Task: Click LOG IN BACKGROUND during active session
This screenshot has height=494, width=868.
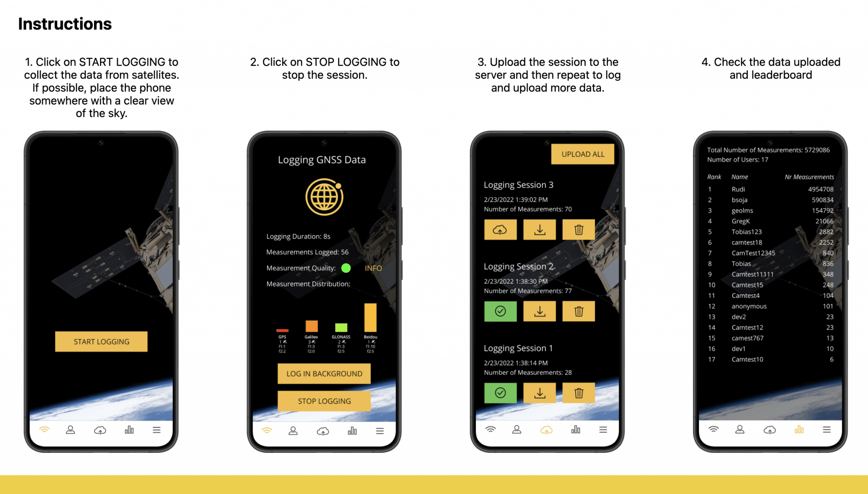Action: (324, 374)
